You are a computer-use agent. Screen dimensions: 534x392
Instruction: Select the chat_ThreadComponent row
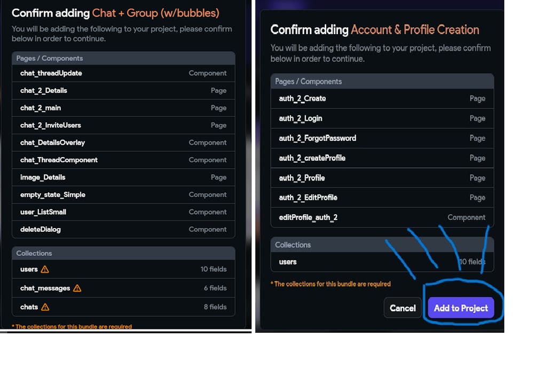coord(123,160)
